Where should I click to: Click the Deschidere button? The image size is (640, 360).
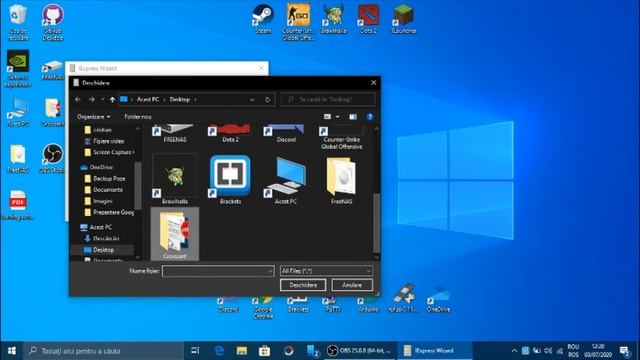[x=303, y=285]
